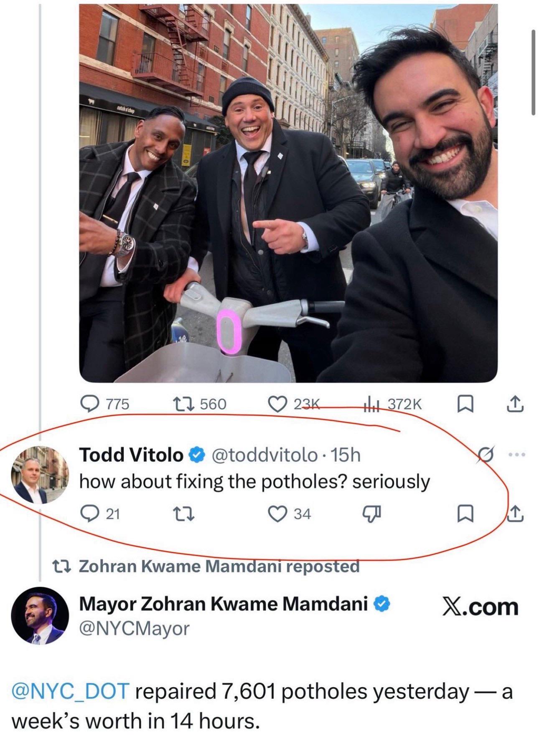
Task: Reply to the selfie photo post
Action: pyautogui.click(x=89, y=404)
